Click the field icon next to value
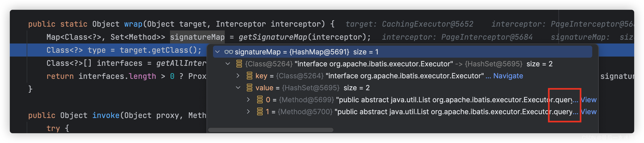 tap(249, 88)
